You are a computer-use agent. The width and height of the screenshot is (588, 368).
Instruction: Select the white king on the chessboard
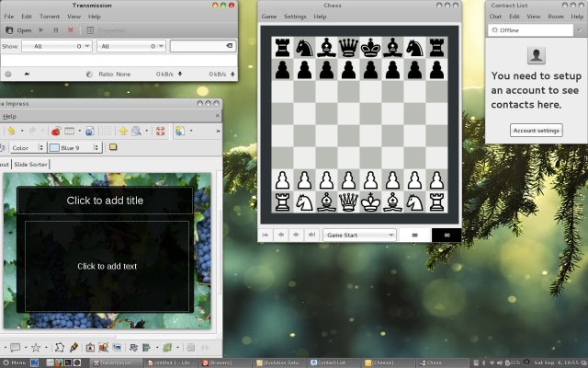[370, 199]
